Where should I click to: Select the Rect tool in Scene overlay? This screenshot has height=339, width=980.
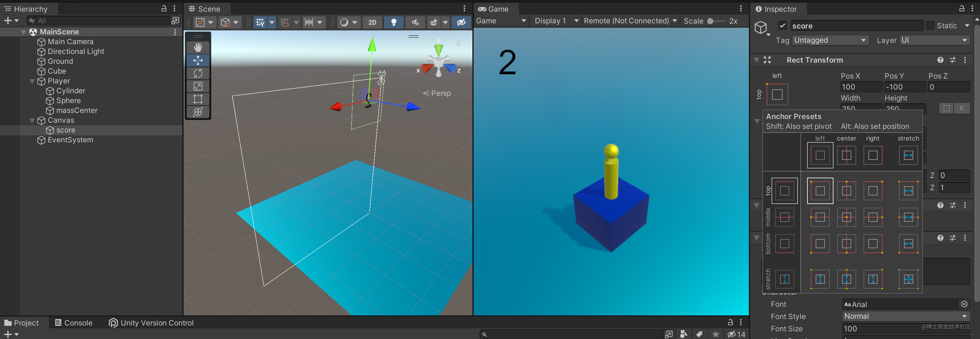(198, 99)
